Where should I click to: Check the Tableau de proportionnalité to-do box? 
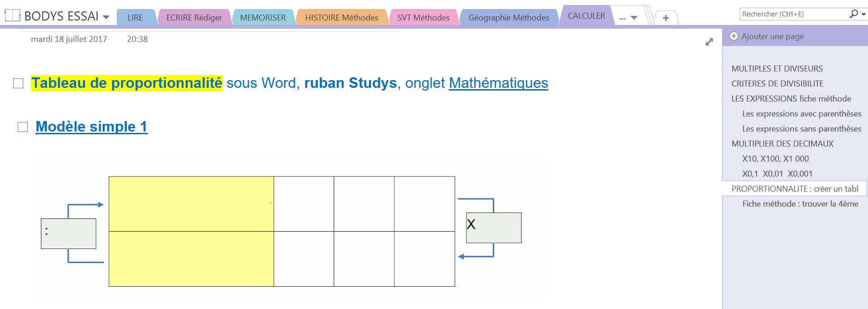pyautogui.click(x=18, y=83)
